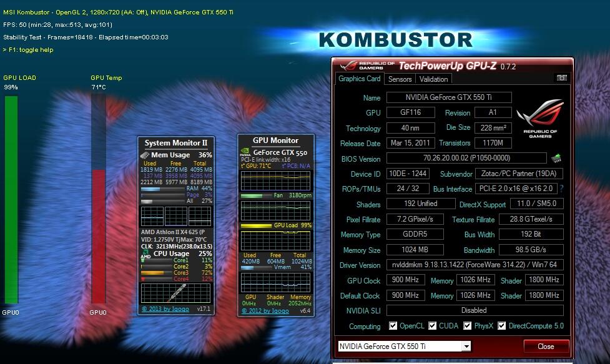Click the GF116 GPU value

410,112
